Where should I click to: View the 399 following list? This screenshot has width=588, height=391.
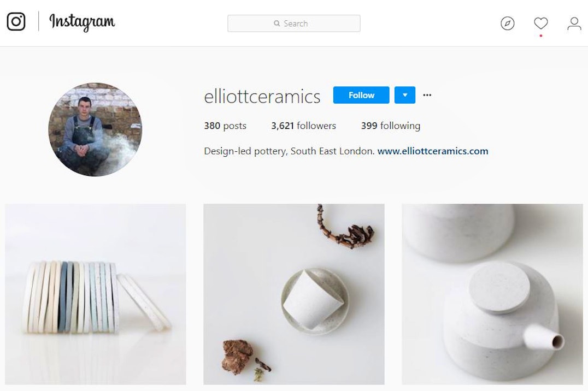tap(390, 126)
